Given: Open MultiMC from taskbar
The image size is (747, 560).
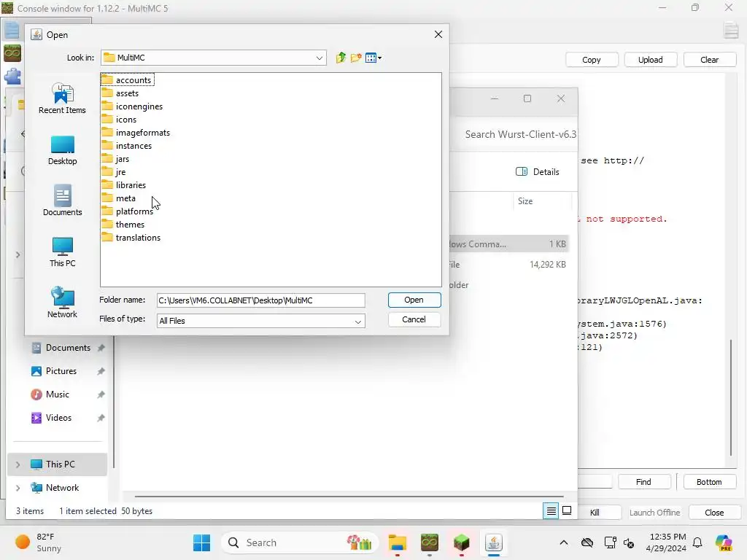Looking at the screenshot, I should [429, 542].
